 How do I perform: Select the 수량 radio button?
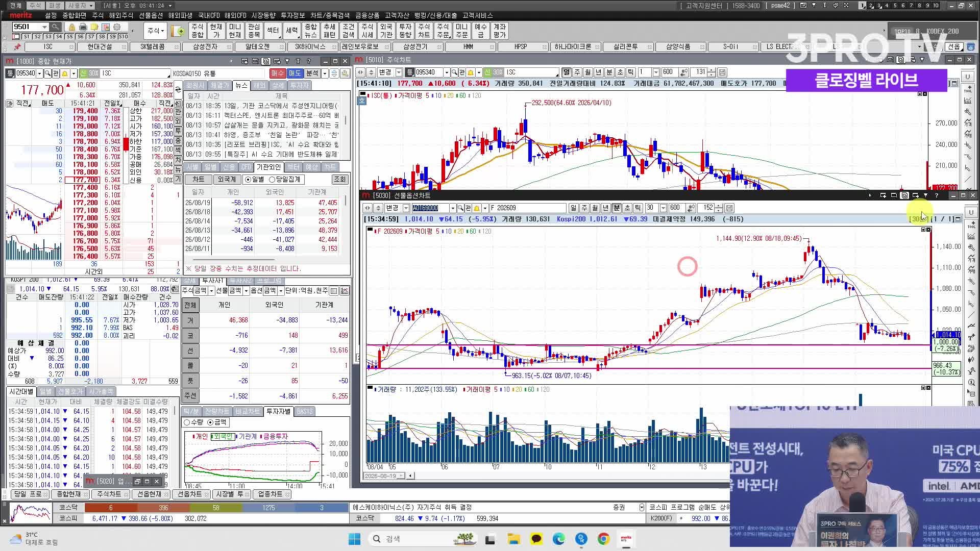point(187,422)
